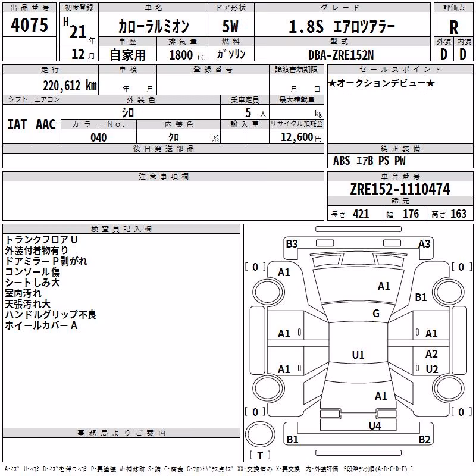Click the spare tire circle marked T
476x476 pixels.
coord(260,435)
